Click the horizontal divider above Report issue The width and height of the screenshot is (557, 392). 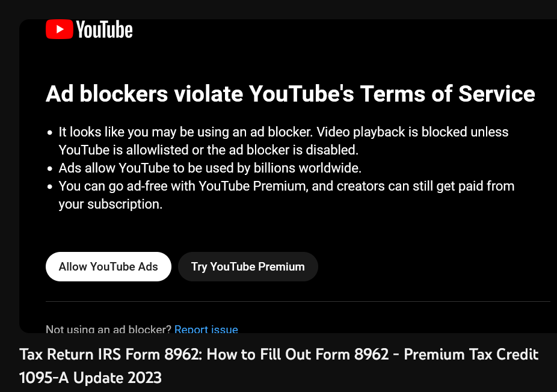pyautogui.click(x=298, y=301)
